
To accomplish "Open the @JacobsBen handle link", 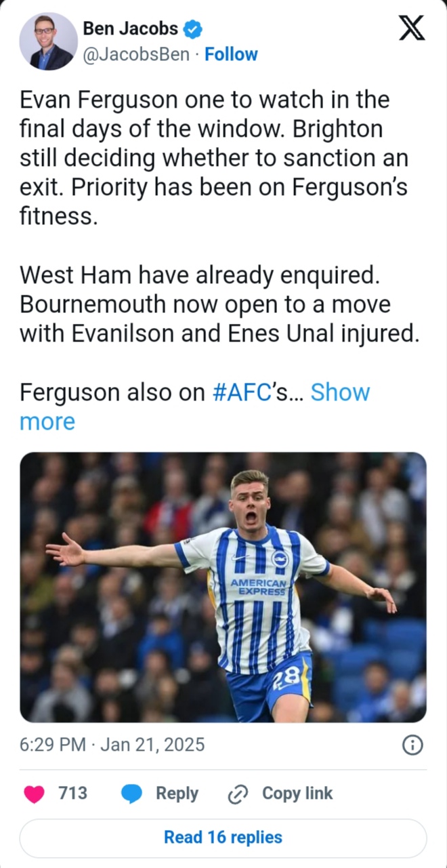I will (135, 54).
